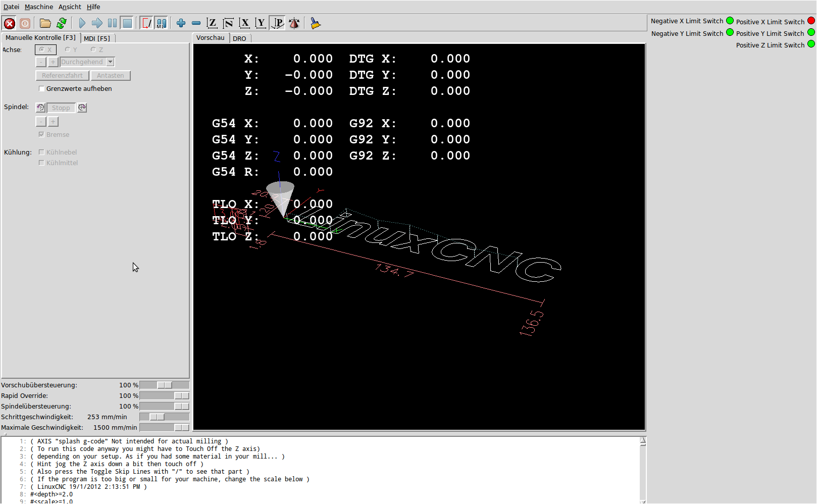817x504 pixels.
Task: Run the program with play icon
Action: coord(82,23)
